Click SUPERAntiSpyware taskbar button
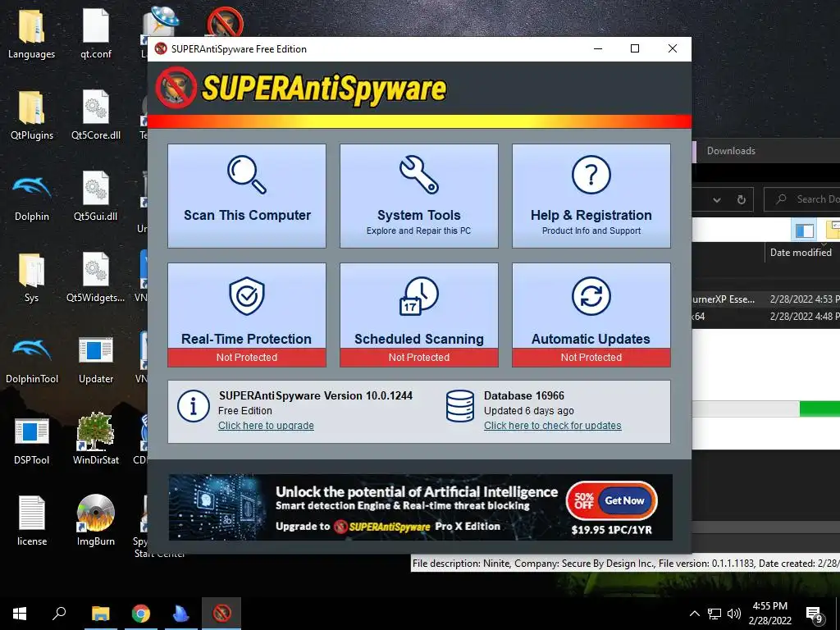840x630 pixels. click(x=221, y=614)
